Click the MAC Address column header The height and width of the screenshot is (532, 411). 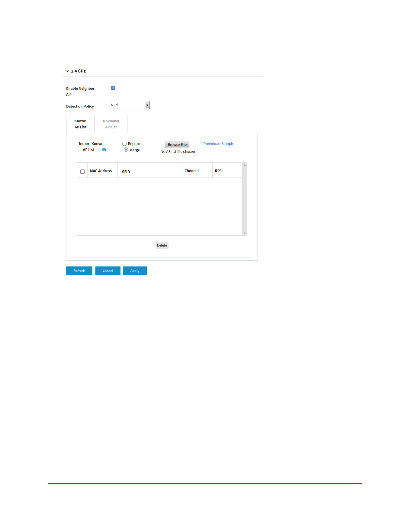[101, 171]
